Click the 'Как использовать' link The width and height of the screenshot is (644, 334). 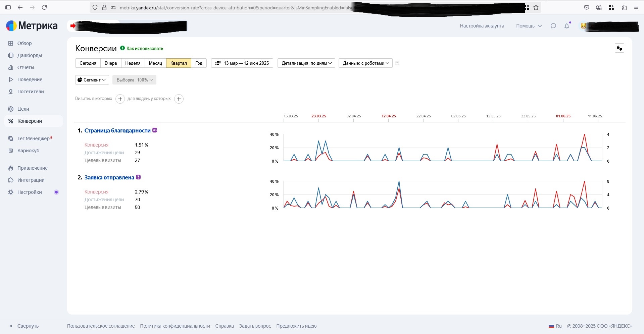click(145, 48)
